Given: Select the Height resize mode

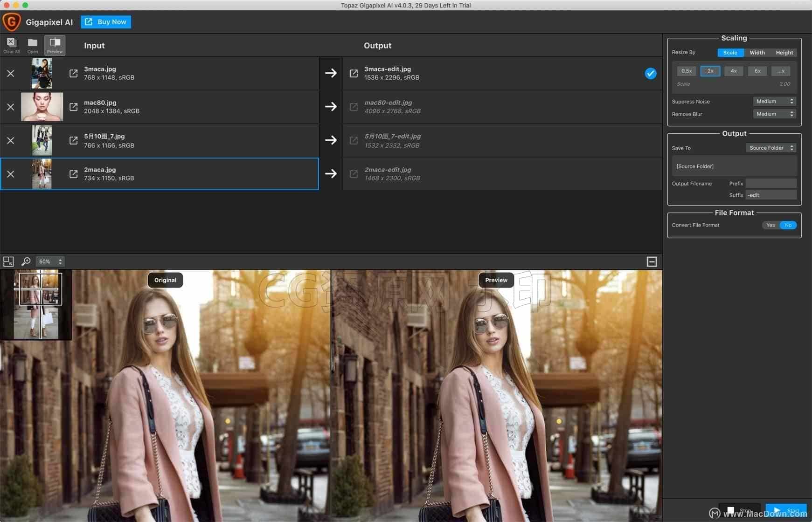Looking at the screenshot, I should [784, 53].
